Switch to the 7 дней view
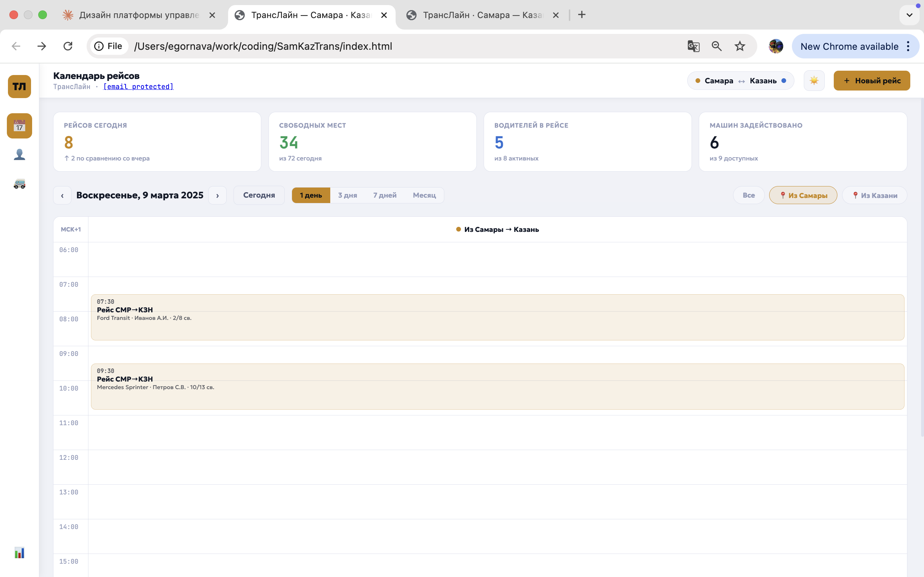 (384, 195)
